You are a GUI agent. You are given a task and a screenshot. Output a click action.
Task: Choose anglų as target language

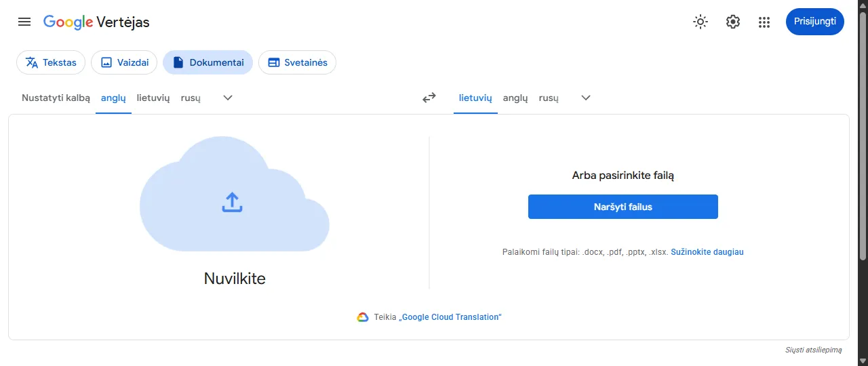click(x=515, y=98)
